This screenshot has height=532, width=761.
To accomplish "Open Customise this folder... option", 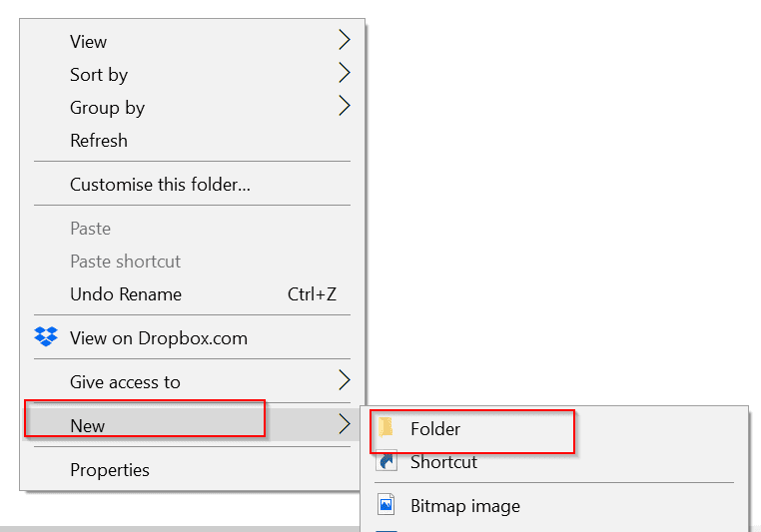I will 160,185.
